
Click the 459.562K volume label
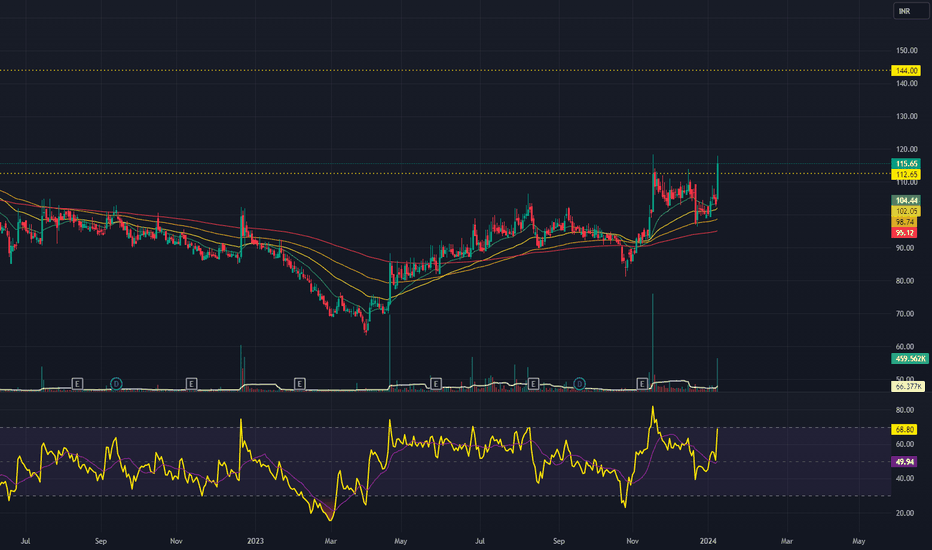(x=910, y=359)
